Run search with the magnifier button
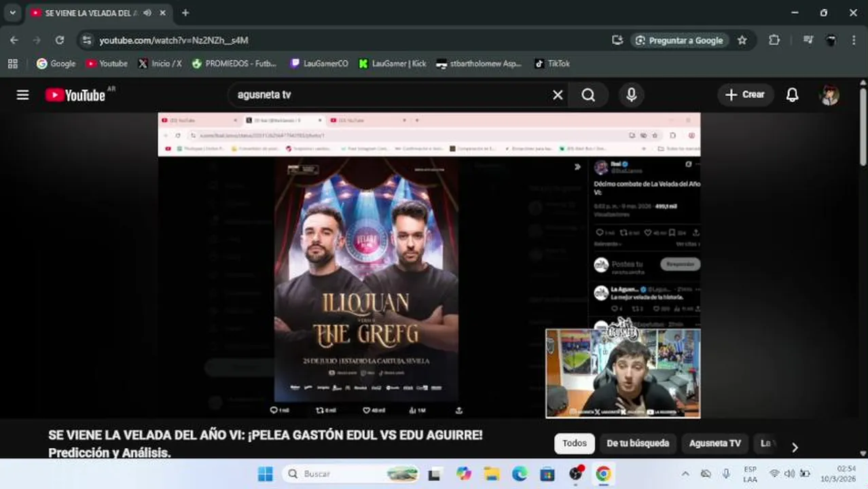The width and height of the screenshot is (868, 489). 588,95
